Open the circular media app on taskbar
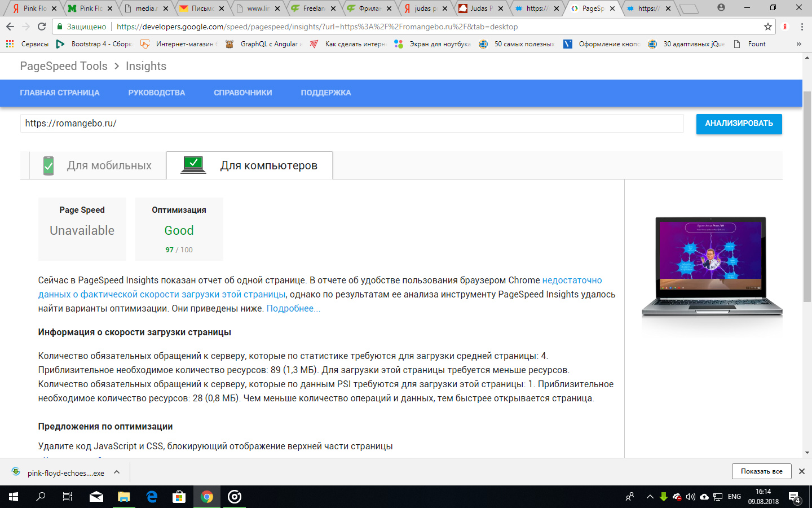 click(235, 497)
